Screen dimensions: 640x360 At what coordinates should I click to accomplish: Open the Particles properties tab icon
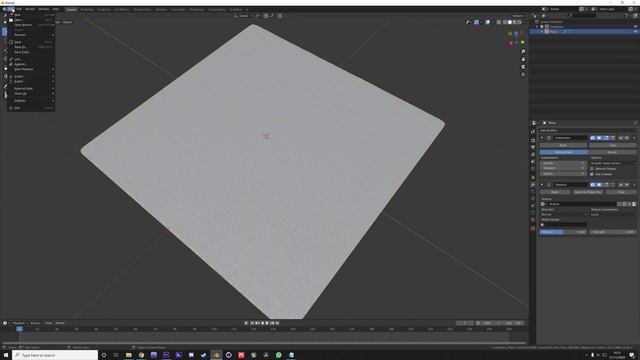533,191
